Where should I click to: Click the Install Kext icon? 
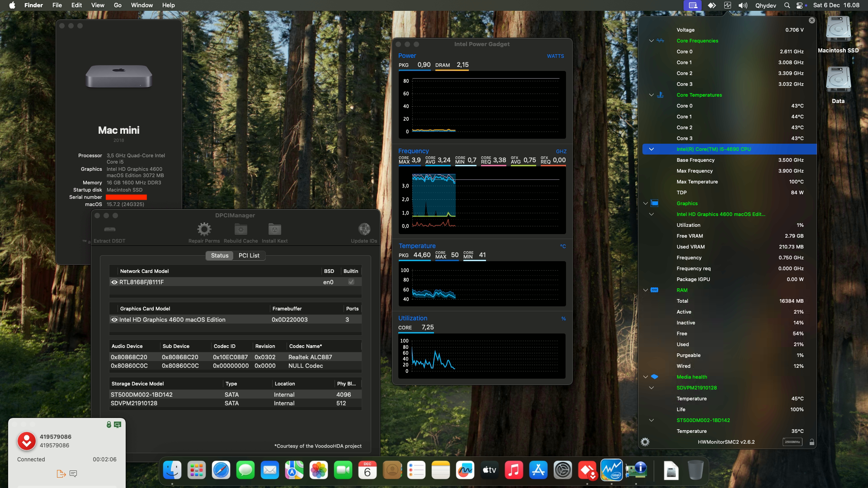point(274,229)
